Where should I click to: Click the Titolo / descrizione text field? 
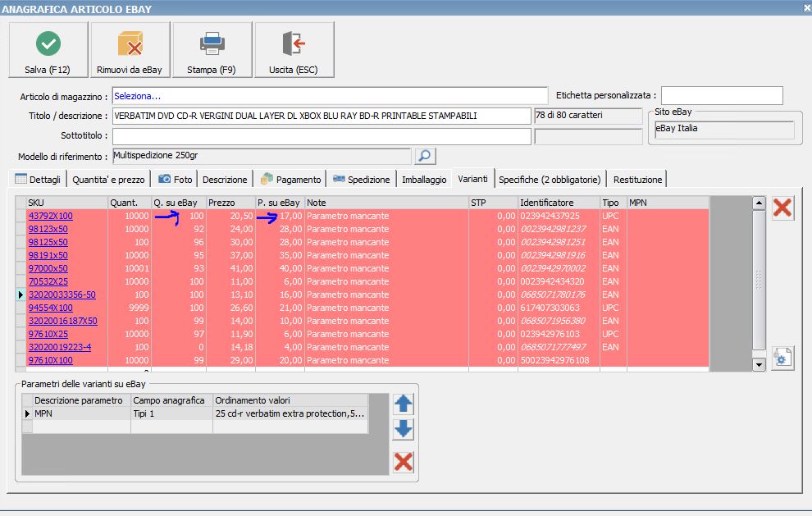point(322,116)
